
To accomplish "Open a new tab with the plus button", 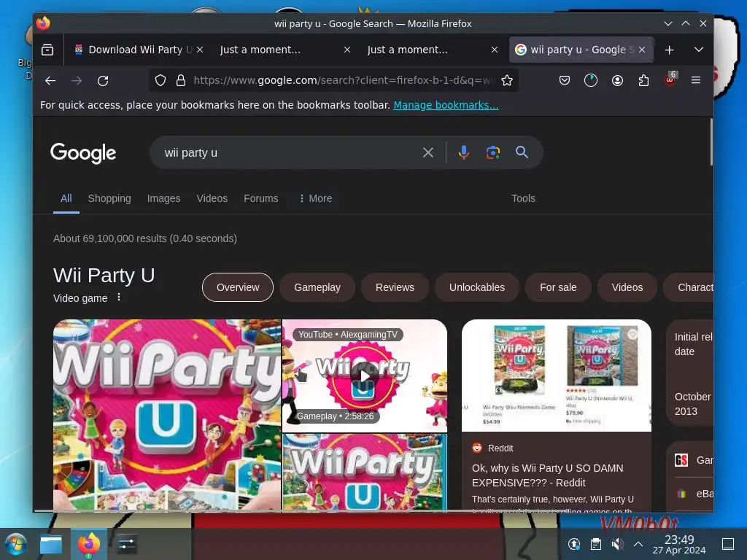I will coord(670,50).
